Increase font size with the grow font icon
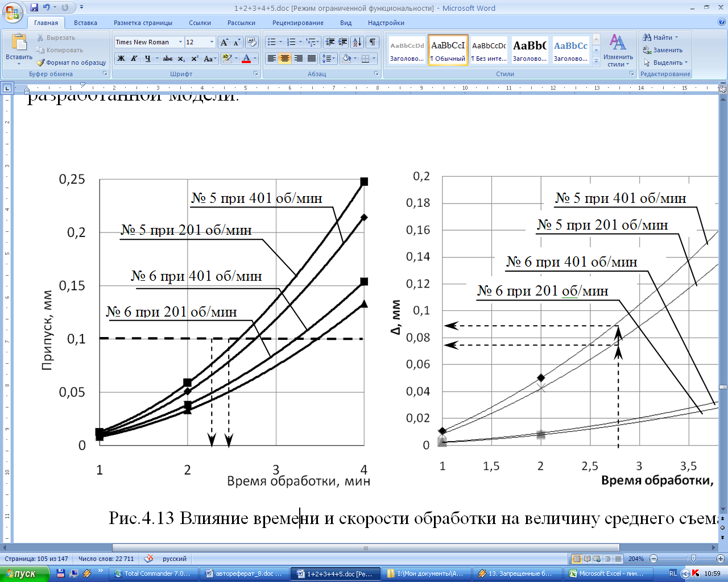 (x=225, y=42)
